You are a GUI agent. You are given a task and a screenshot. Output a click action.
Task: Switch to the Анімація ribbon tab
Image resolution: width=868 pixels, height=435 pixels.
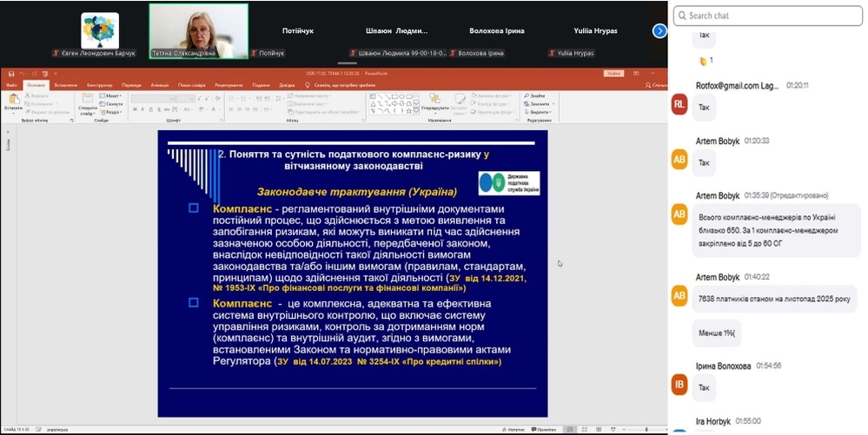[159, 85]
